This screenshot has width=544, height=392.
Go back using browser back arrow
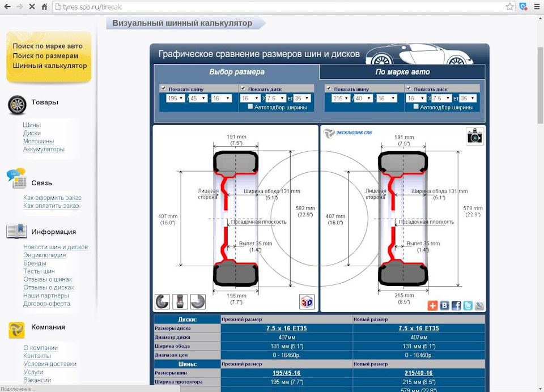(7, 7)
